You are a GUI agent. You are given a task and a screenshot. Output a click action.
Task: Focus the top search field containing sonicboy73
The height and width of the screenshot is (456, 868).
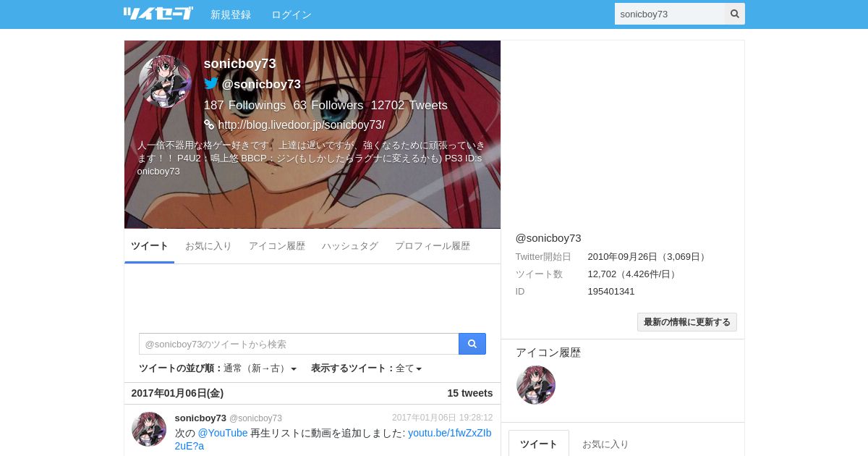670,14
